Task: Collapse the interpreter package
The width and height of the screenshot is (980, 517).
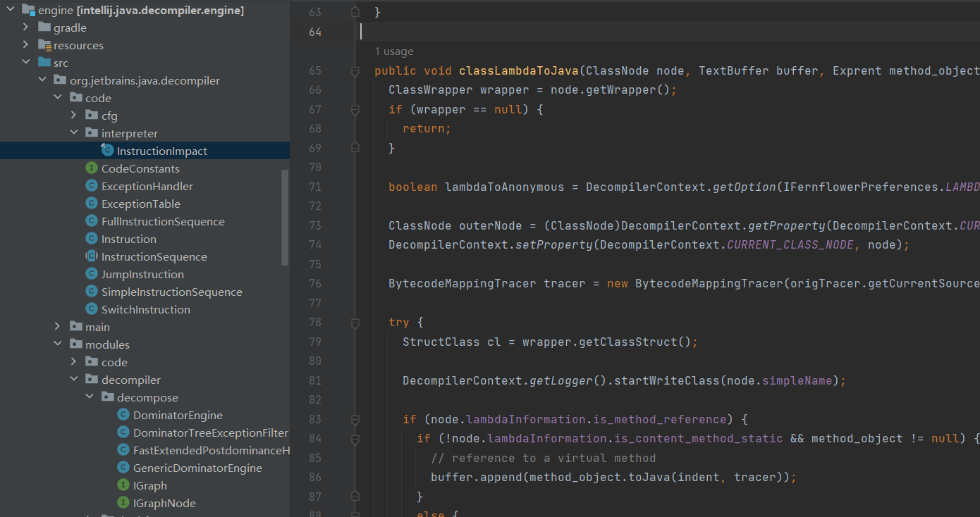Action: [x=74, y=132]
